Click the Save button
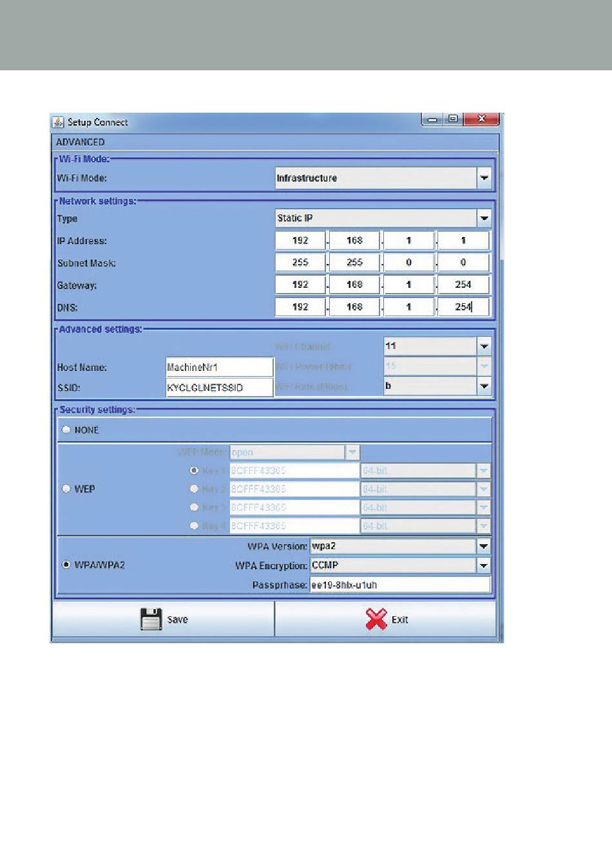Image resolution: width=612 pixels, height=868 pixels. point(163,619)
